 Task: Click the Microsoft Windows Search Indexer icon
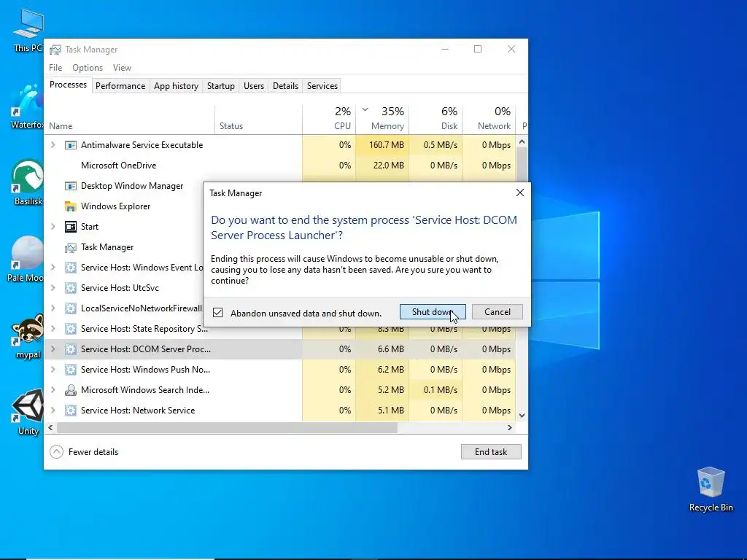[x=71, y=390]
